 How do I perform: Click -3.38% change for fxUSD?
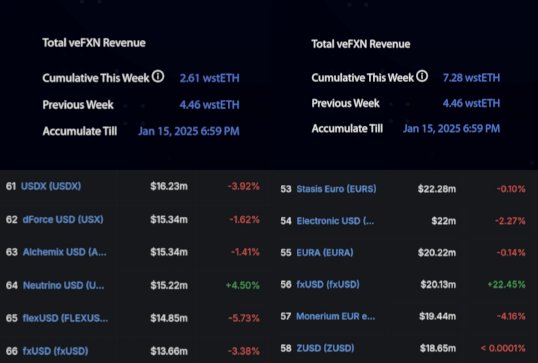click(x=244, y=351)
